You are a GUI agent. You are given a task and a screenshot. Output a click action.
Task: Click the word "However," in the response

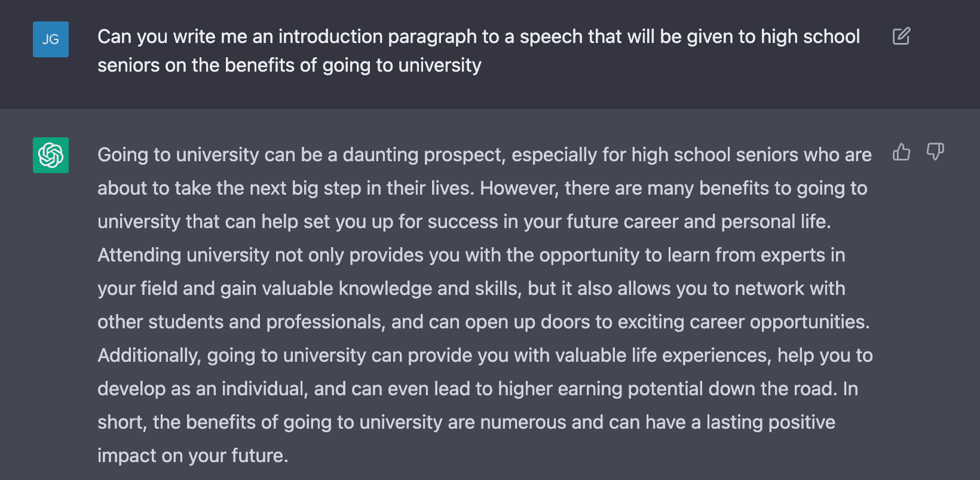519,188
